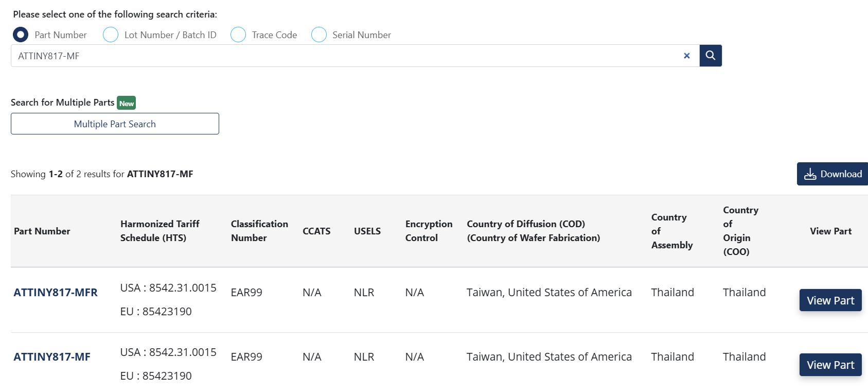Image resolution: width=868 pixels, height=391 pixels.
Task: Click View Part for ATTINY817-MFR row
Action: 830,300
